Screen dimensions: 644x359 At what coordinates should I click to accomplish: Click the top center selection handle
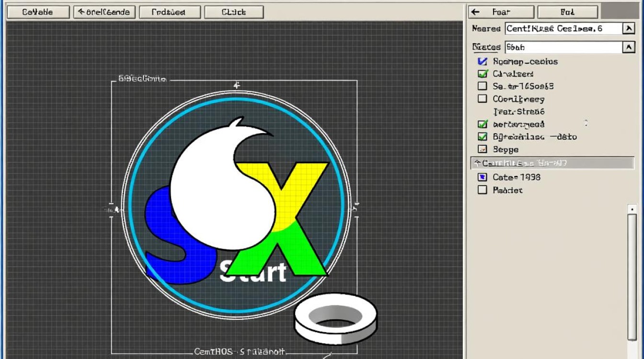(x=236, y=85)
